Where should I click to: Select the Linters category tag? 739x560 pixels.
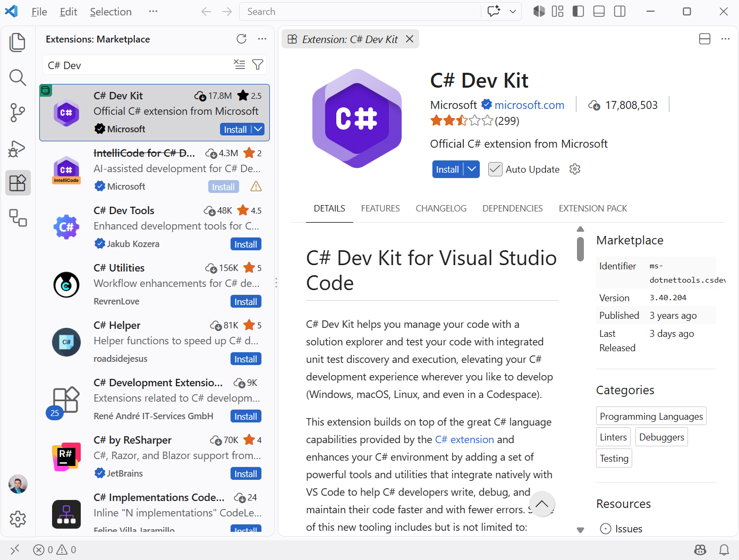tap(613, 437)
